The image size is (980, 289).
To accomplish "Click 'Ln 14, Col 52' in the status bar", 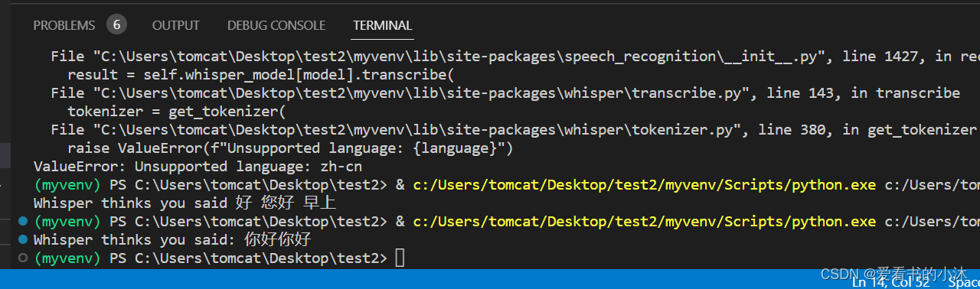I will point(890,282).
